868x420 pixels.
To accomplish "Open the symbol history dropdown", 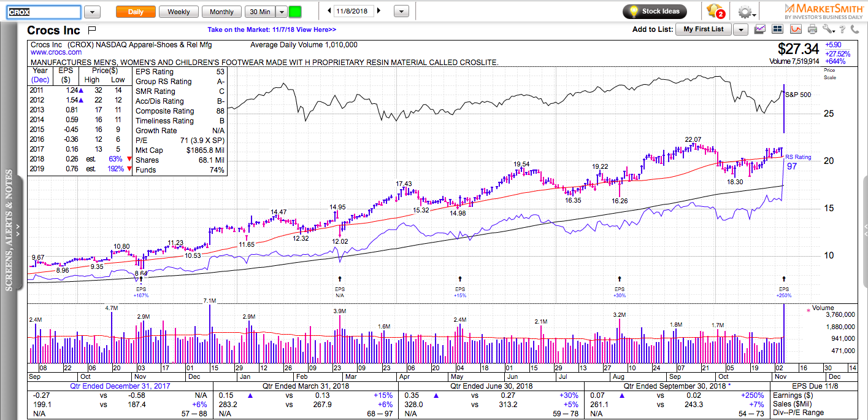I will (92, 12).
